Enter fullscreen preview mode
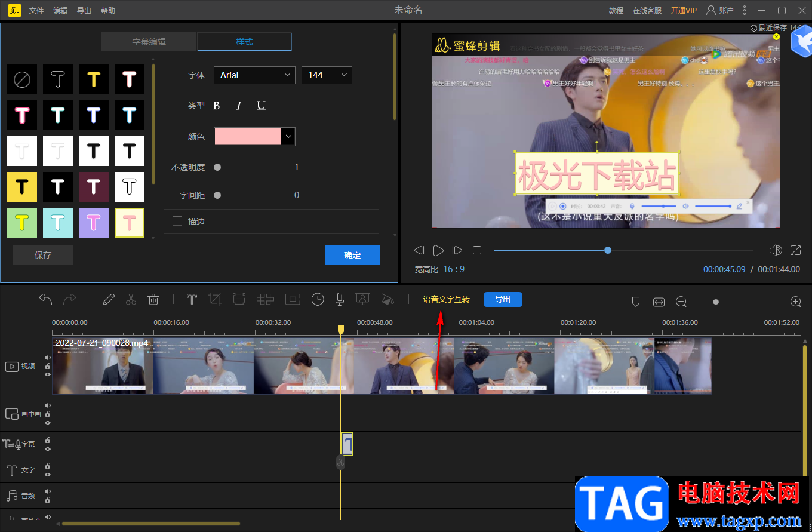 [796, 250]
